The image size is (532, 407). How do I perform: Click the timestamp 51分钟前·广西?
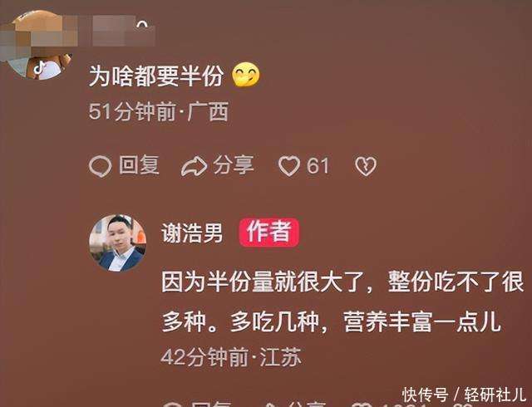[x=159, y=111]
